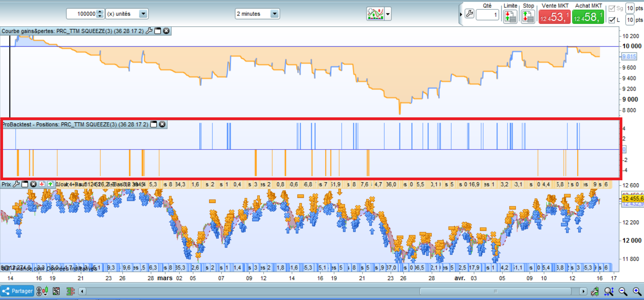Click the horizontal timeline scrollbar thumb
644x300 pixels.
495,291
